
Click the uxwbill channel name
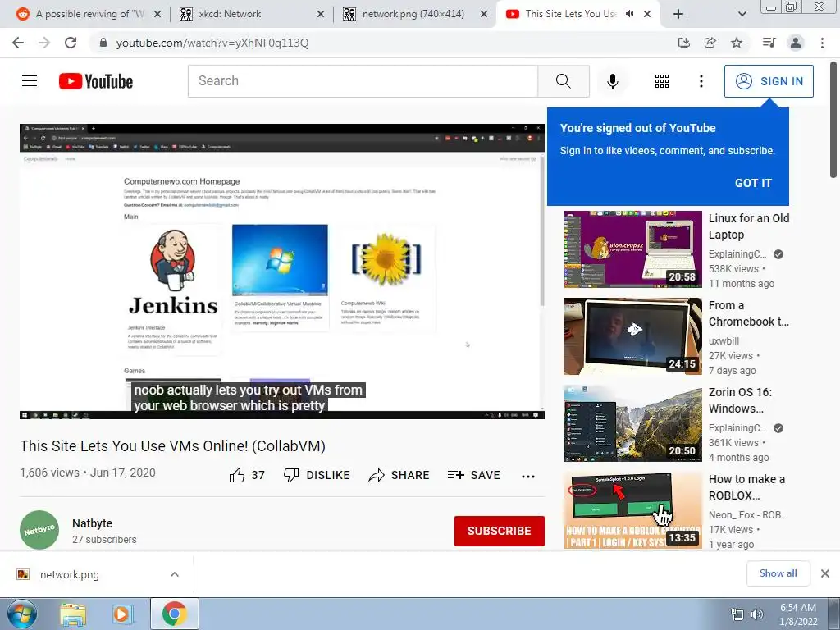point(724,340)
